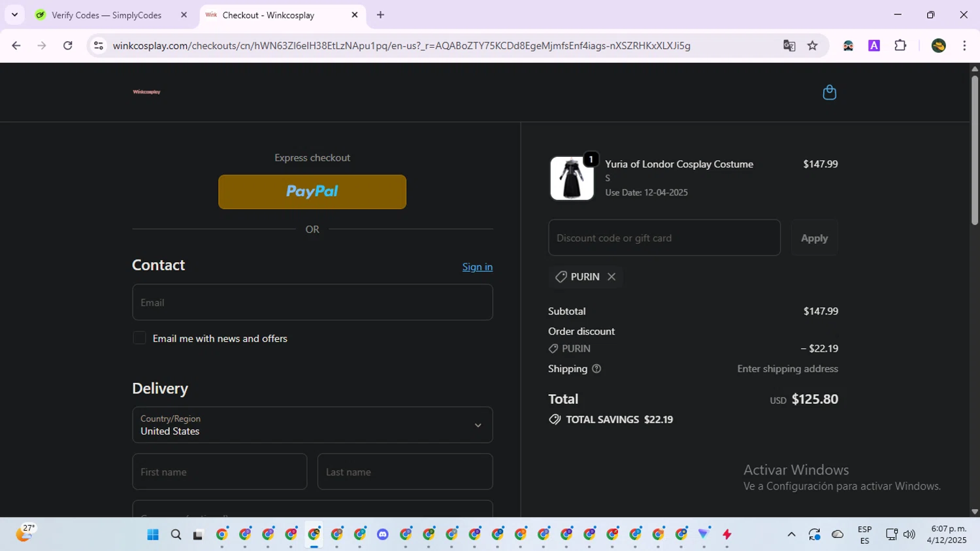Open Task View on the taskbar
980x551 pixels.
point(198,535)
